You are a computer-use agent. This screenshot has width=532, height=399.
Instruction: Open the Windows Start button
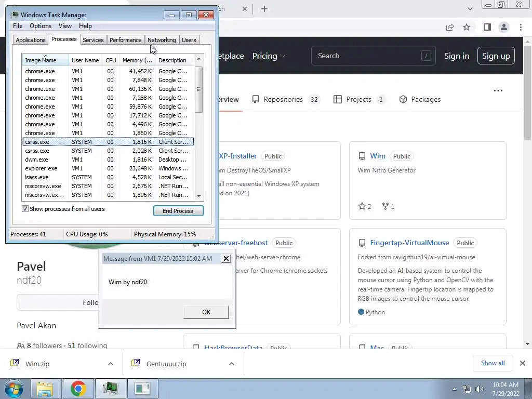pos(14,389)
